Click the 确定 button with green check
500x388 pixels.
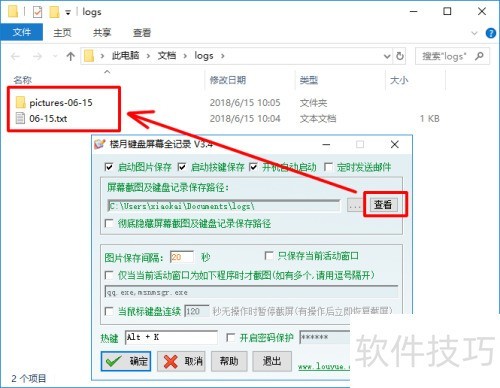(x=126, y=361)
